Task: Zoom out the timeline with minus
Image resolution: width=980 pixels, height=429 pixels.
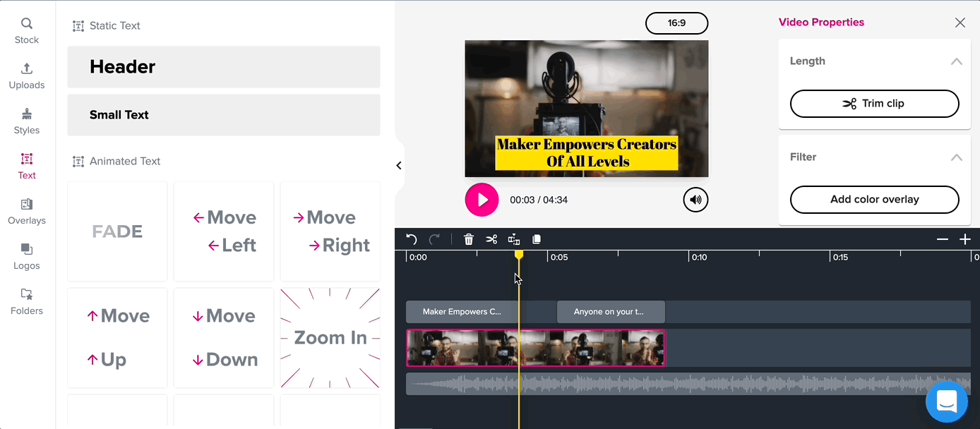Action: [x=942, y=239]
